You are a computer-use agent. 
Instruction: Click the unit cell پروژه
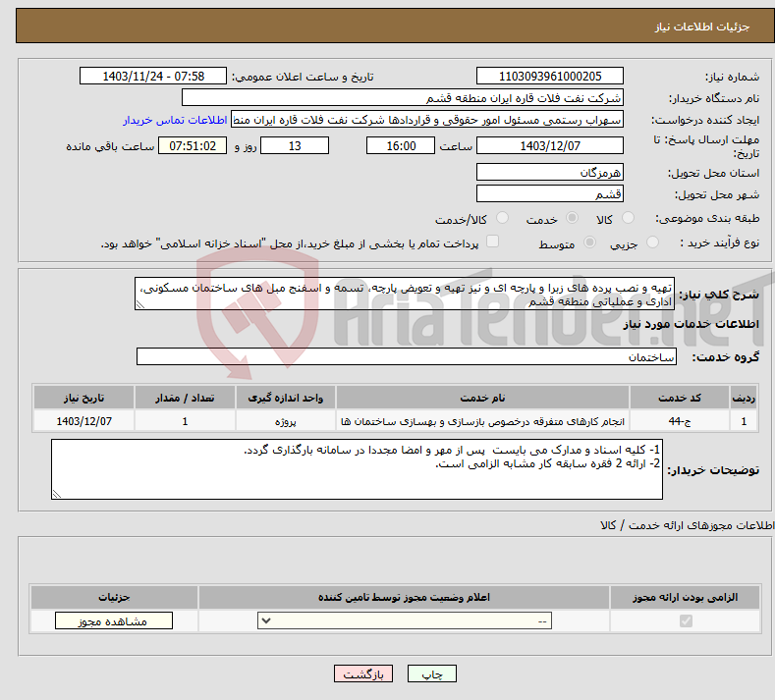coord(285,421)
